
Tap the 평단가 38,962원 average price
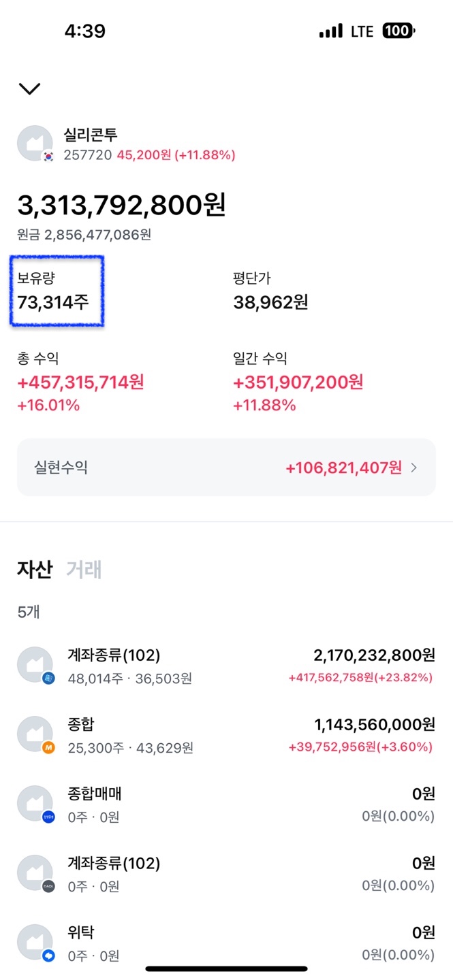[270, 301]
